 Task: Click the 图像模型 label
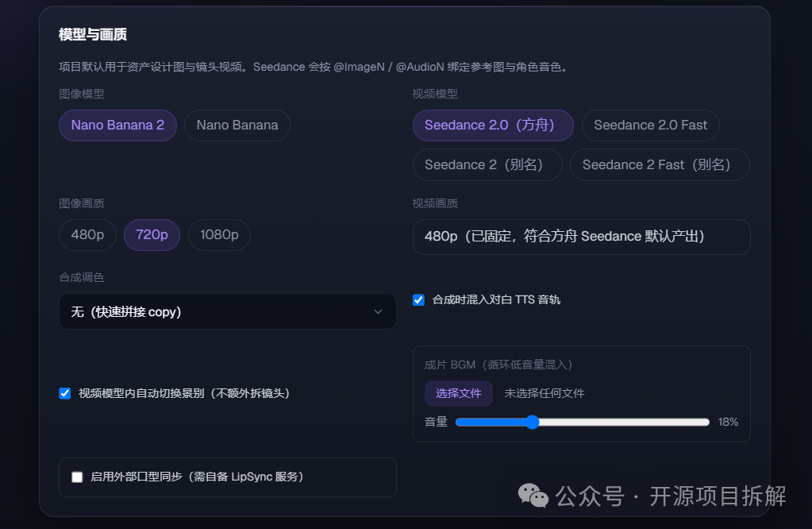(x=81, y=94)
